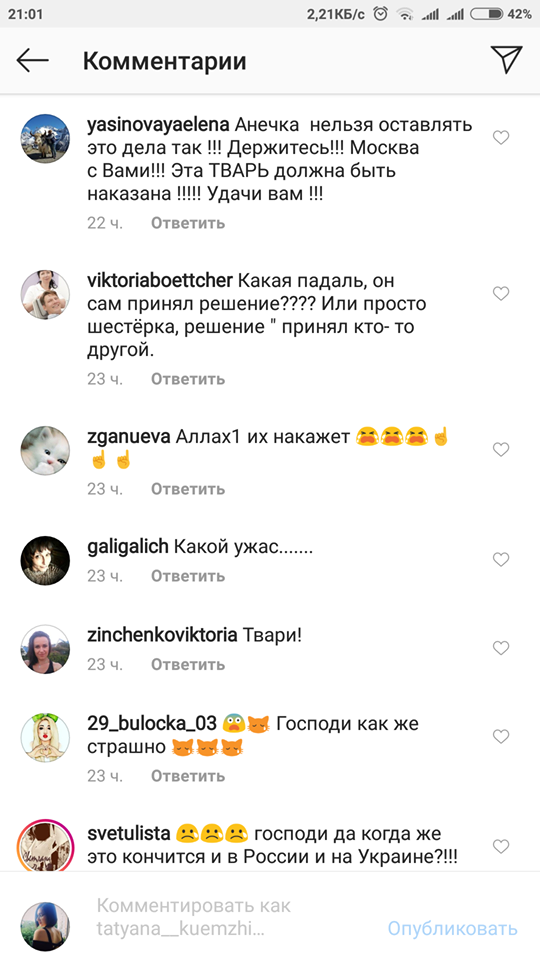Tap the battery indicator in status bar
The height and width of the screenshot is (960, 540).
487,14
